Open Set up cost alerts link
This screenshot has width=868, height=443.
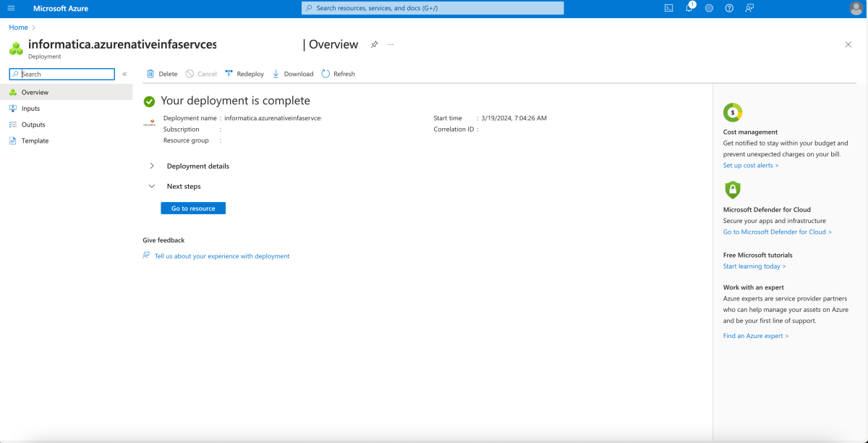751,165
